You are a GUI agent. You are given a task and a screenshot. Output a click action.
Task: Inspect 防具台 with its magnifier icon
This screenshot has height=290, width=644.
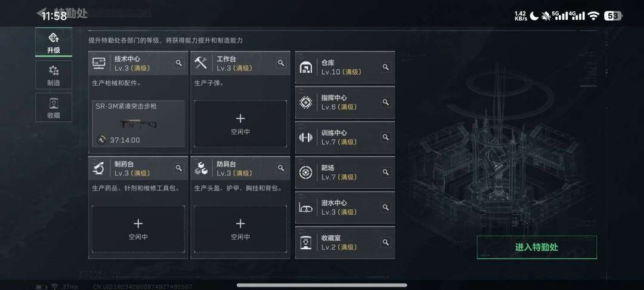point(281,168)
